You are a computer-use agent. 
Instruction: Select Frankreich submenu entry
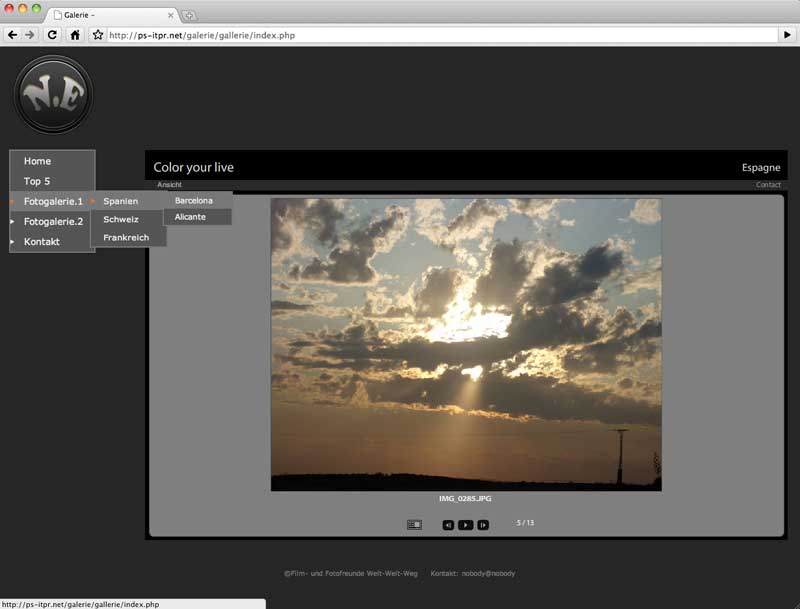[128, 238]
